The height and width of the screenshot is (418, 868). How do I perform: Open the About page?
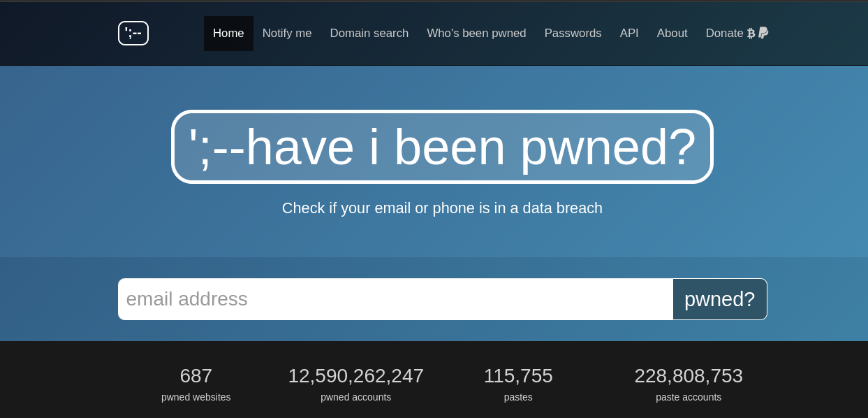coord(672,34)
